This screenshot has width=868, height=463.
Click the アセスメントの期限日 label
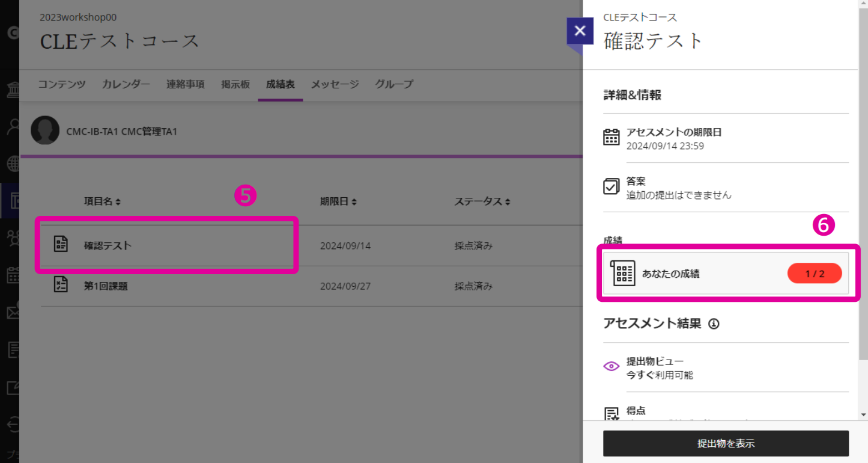click(674, 132)
